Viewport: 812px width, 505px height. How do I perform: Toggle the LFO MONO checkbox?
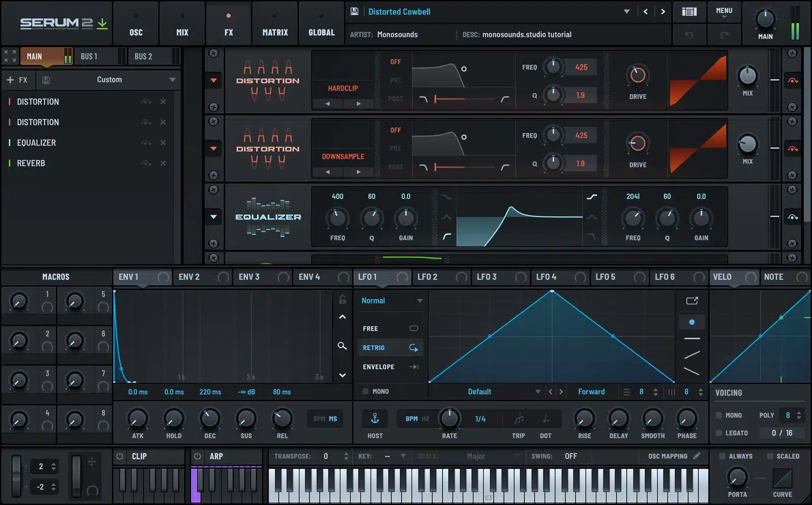(x=365, y=391)
